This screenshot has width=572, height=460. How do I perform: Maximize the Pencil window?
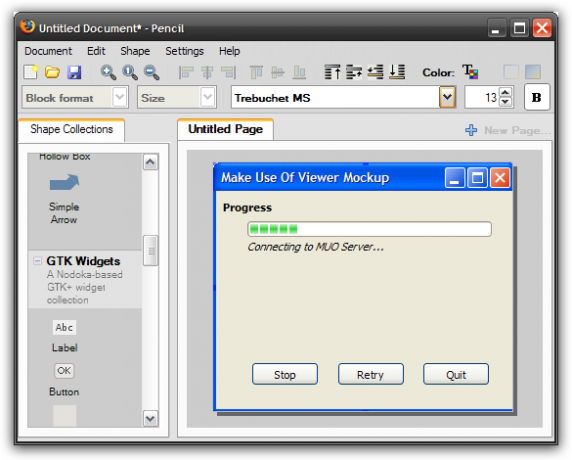519,28
